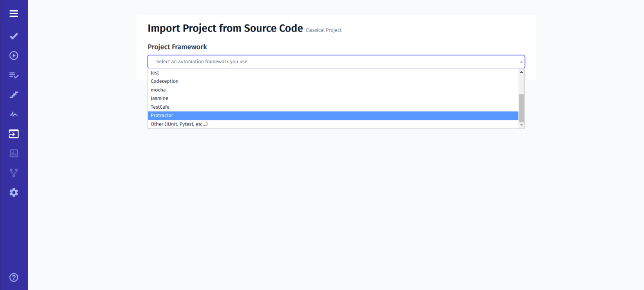Click the Classical Project label
Image resolution: width=644 pixels, height=290 pixels.
tap(323, 30)
